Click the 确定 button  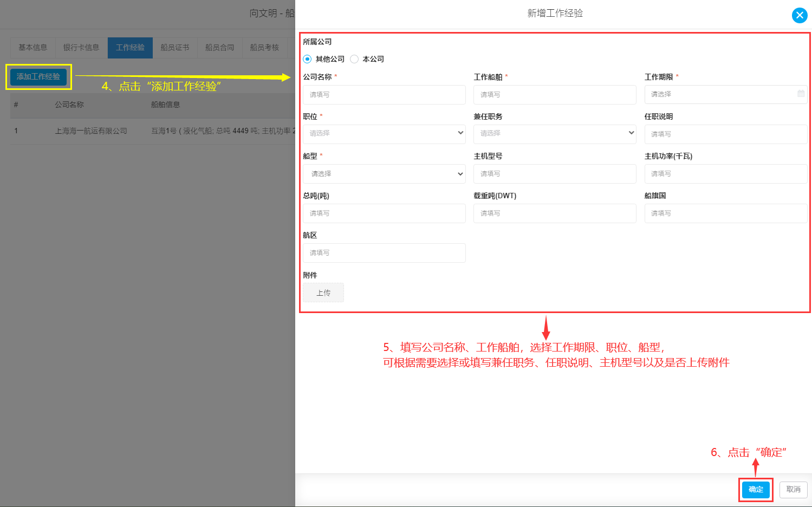[x=756, y=490]
